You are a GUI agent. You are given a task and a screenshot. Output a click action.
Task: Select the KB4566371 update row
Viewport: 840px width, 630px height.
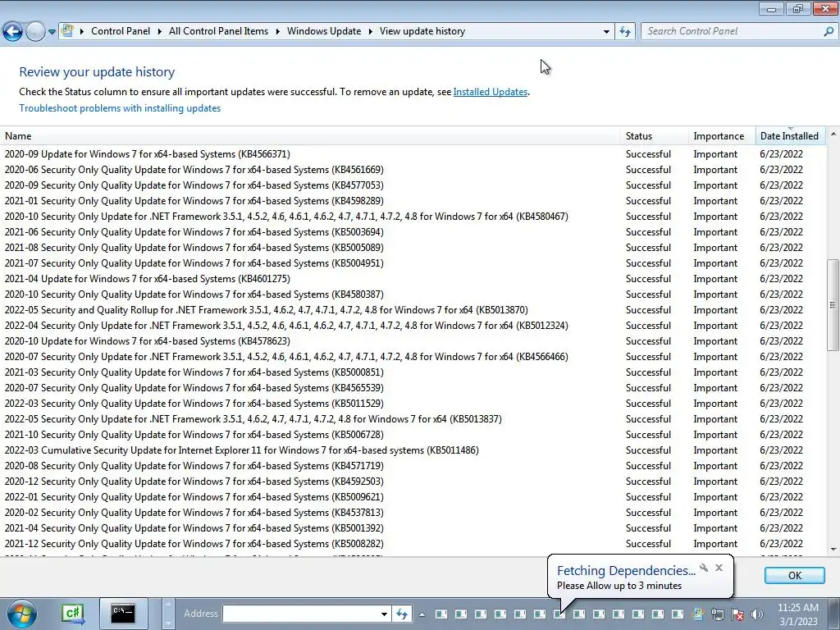pyautogui.click(x=413, y=153)
